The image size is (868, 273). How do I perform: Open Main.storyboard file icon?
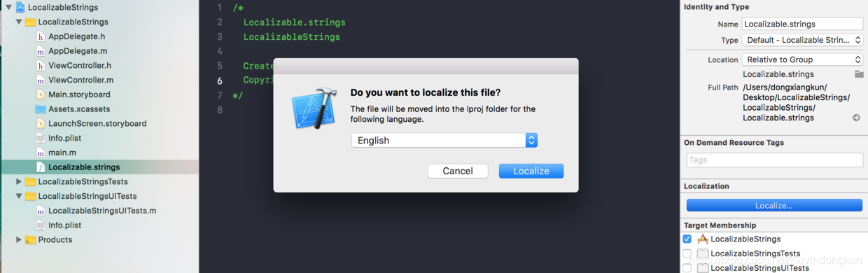coord(41,94)
